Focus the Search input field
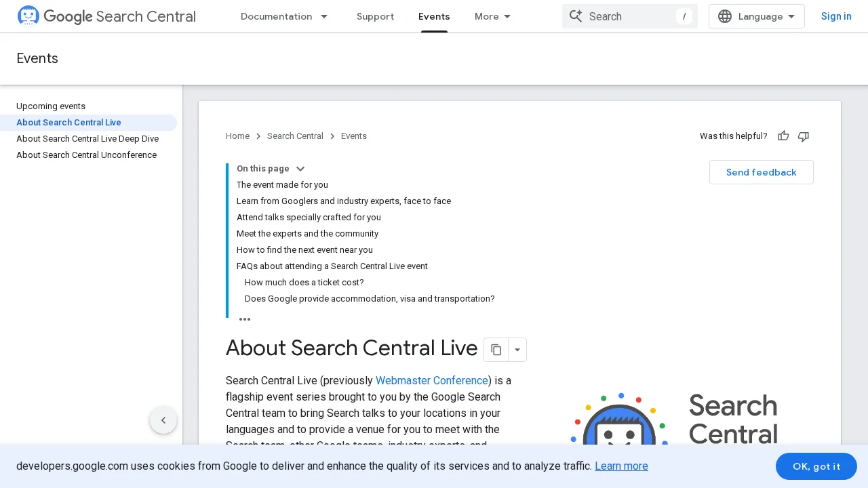The height and width of the screenshot is (488, 868). click(x=630, y=16)
